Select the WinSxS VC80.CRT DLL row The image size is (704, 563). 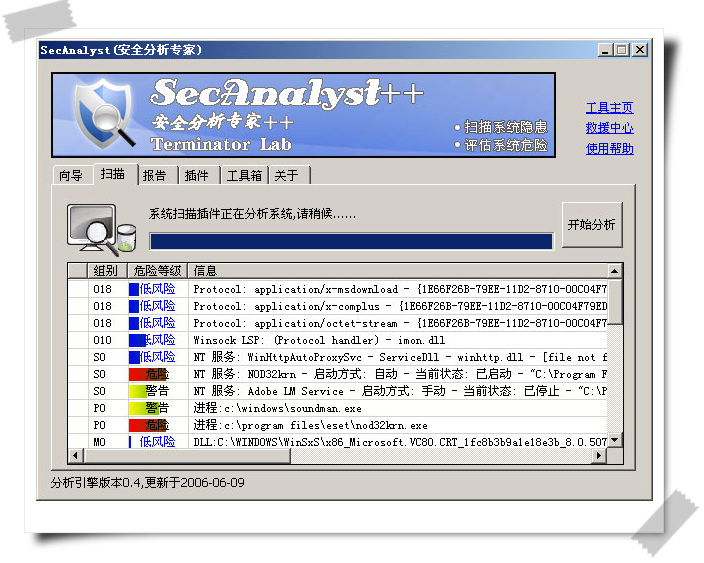(x=338, y=442)
